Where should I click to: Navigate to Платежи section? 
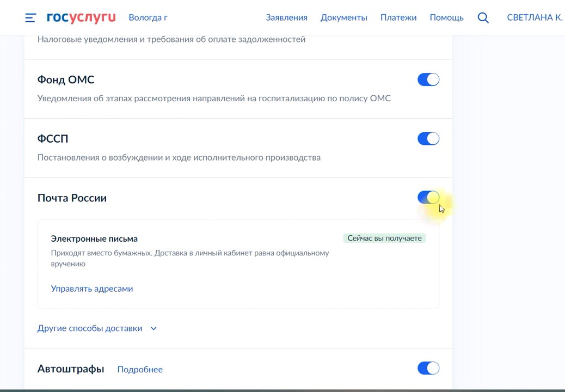point(398,17)
